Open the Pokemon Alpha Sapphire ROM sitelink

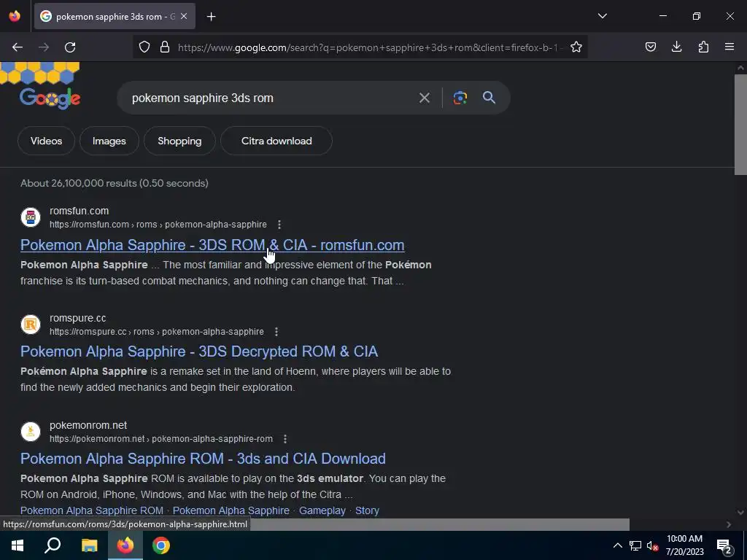click(91, 510)
